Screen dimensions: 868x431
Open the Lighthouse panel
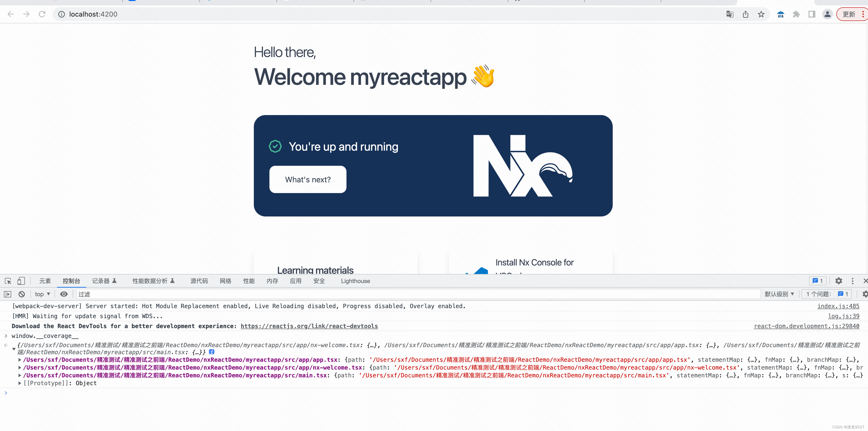(x=355, y=281)
